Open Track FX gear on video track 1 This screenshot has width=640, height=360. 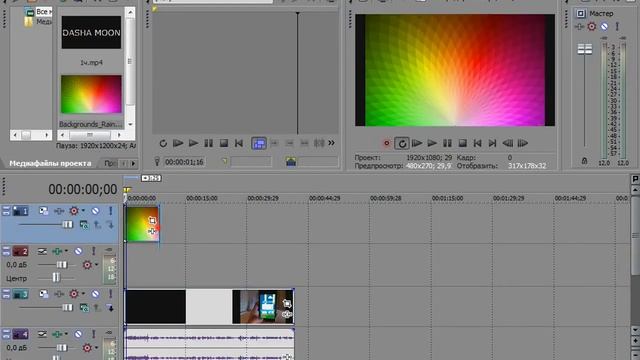[73, 211]
